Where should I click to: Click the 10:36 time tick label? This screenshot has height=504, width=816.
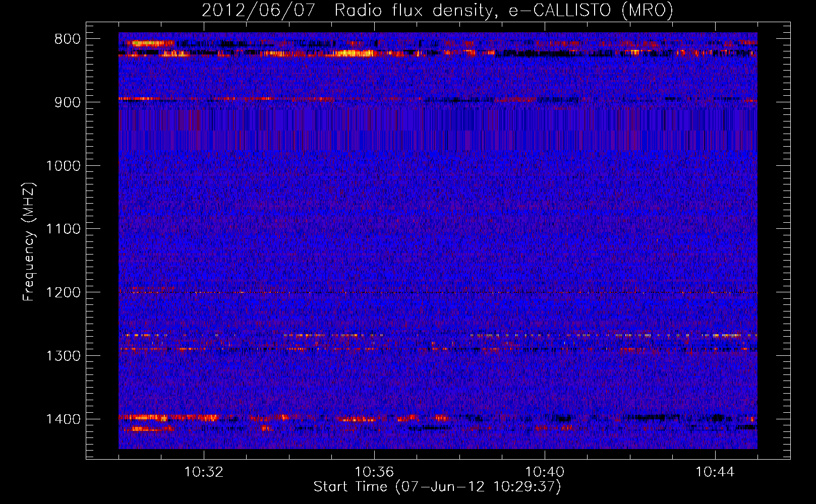[374, 472]
